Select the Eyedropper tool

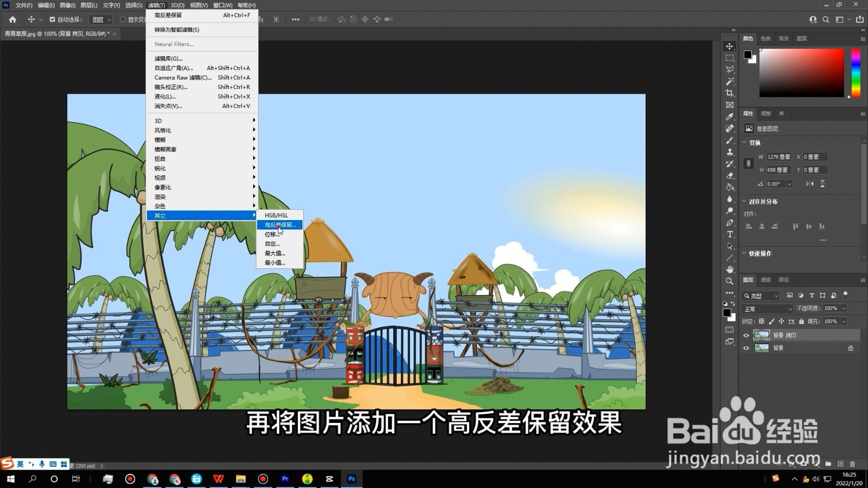point(730,117)
